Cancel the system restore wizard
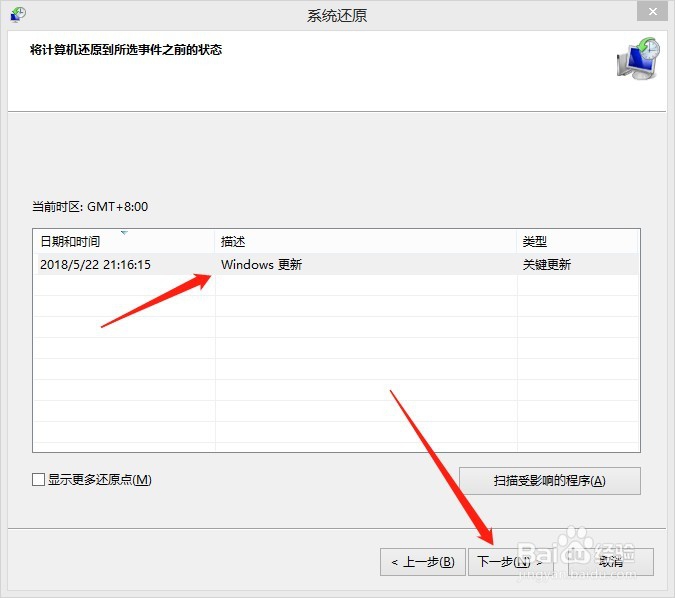This screenshot has height=598, width=675. tap(611, 562)
